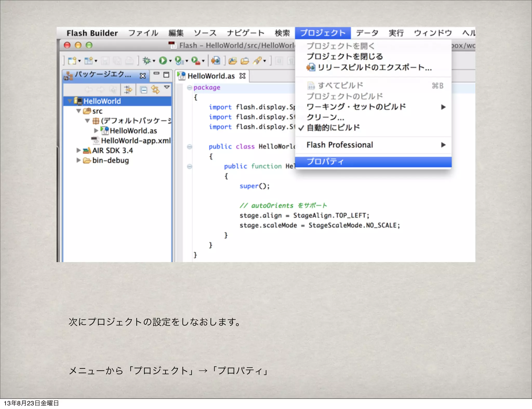Click the Search flashlight toolbar icon
The image size is (532, 409).
click(257, 60)
